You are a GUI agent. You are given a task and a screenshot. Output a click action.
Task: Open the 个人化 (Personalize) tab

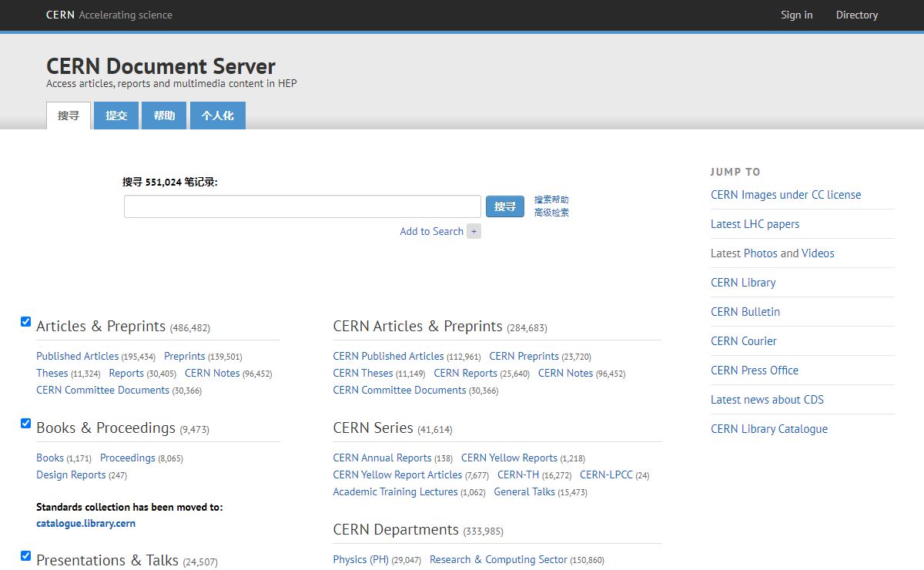point(217,116)
